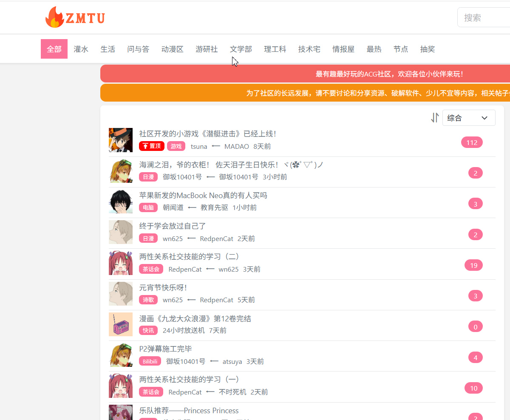Click the 朝闻道 avatar with black hair
The image size is (510, 420).
click(x=121, y=201)
